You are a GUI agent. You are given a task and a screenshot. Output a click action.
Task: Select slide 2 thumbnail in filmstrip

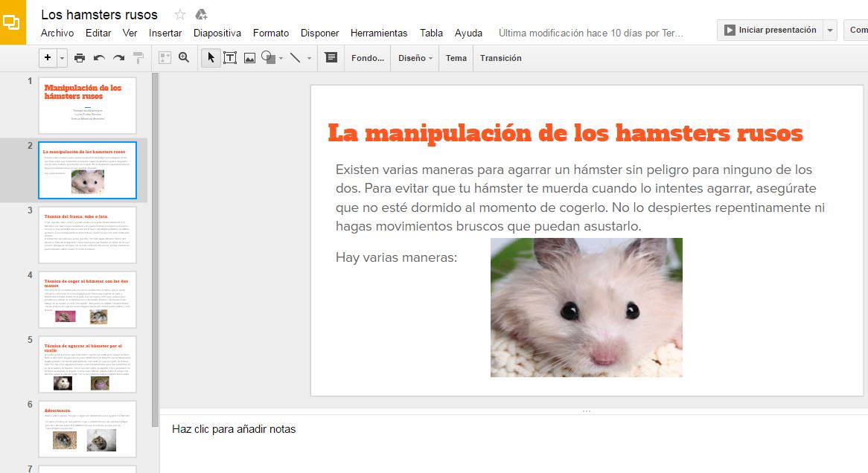[x=87, y=170]
